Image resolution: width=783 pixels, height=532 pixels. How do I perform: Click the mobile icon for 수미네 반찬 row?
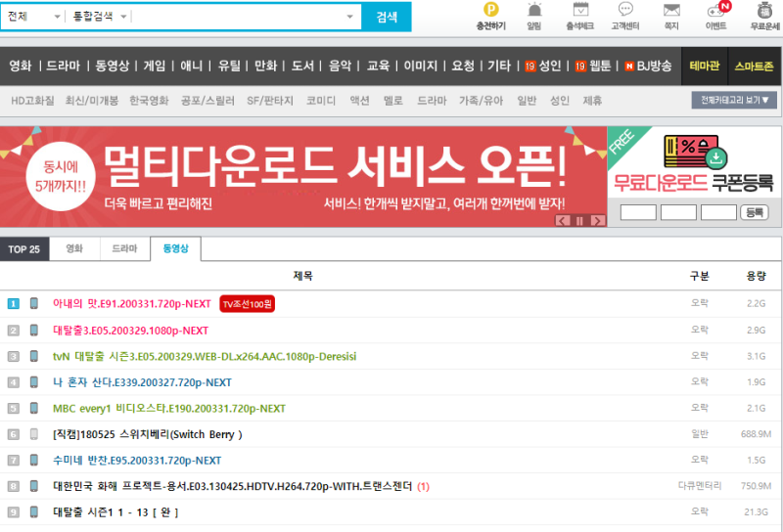click(x=34, y=460)
